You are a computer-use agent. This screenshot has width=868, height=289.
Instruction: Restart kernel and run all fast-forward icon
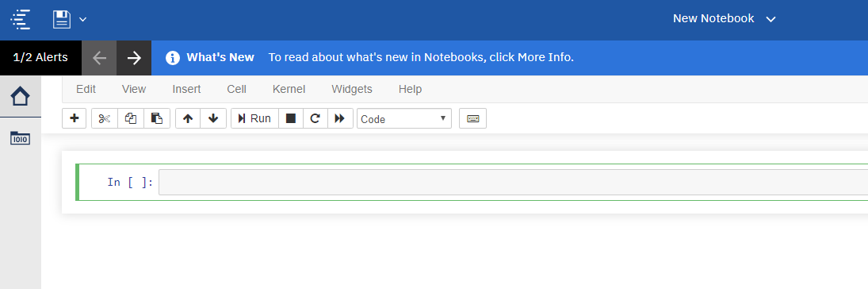pos(340,118)
